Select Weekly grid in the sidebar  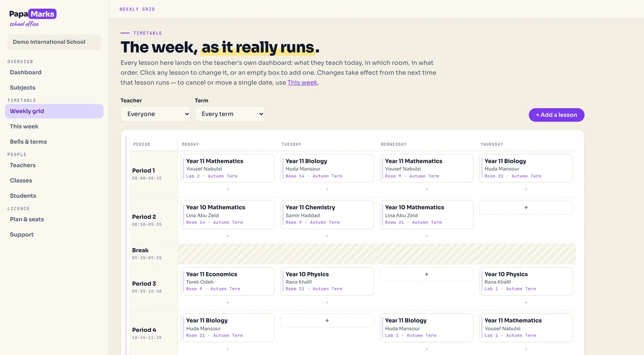click(x=54, y=111)
